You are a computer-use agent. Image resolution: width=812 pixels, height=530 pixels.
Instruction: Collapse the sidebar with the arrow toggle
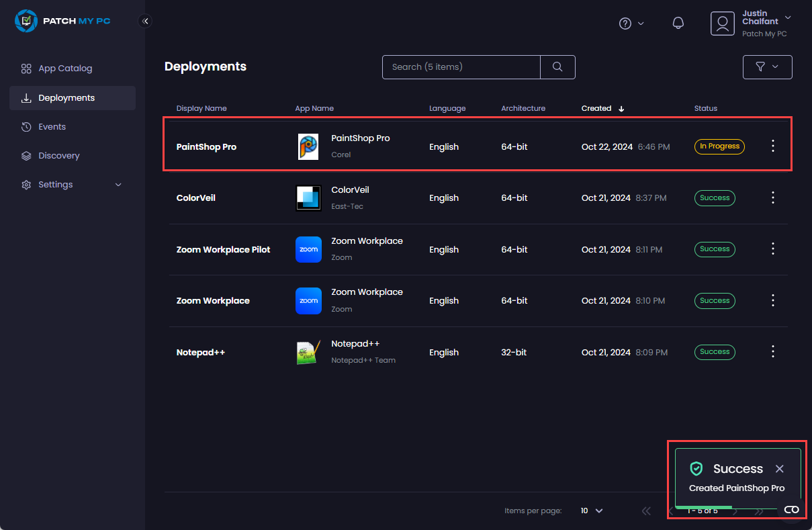click(145, 21)
